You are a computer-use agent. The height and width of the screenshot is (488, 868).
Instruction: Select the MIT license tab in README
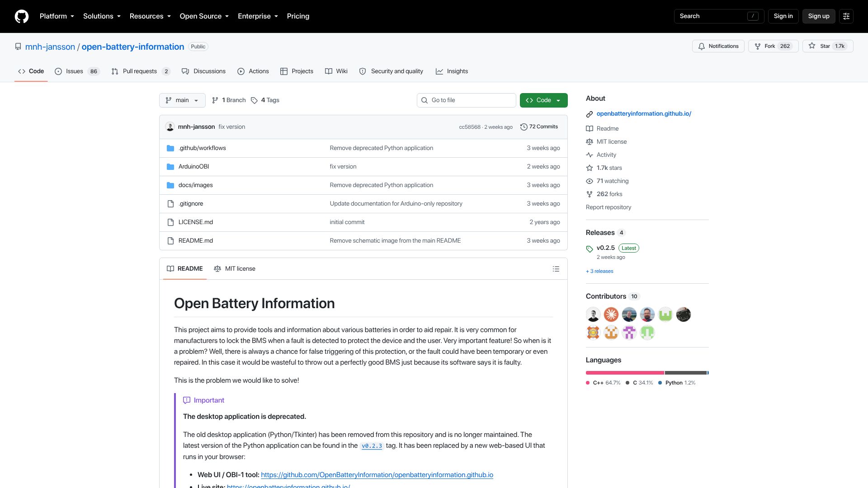tap(235, 269)
